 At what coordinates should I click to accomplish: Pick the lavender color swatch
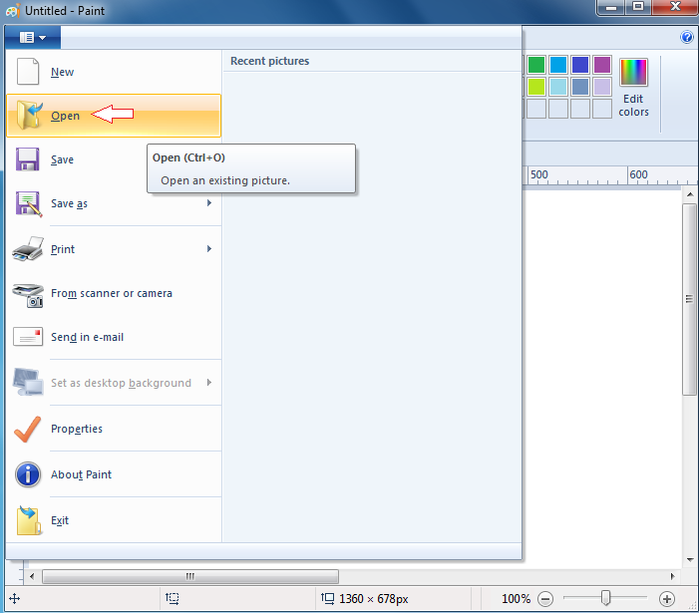coord(602,87)
